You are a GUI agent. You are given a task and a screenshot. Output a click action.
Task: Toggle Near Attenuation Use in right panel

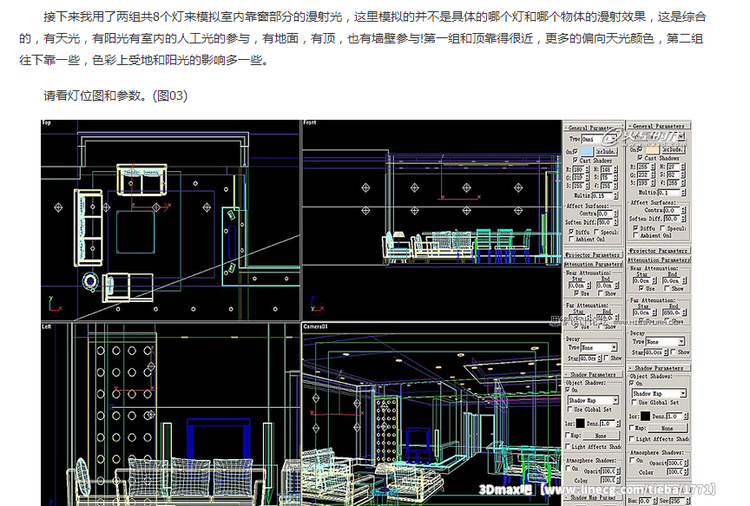[641, 288]
